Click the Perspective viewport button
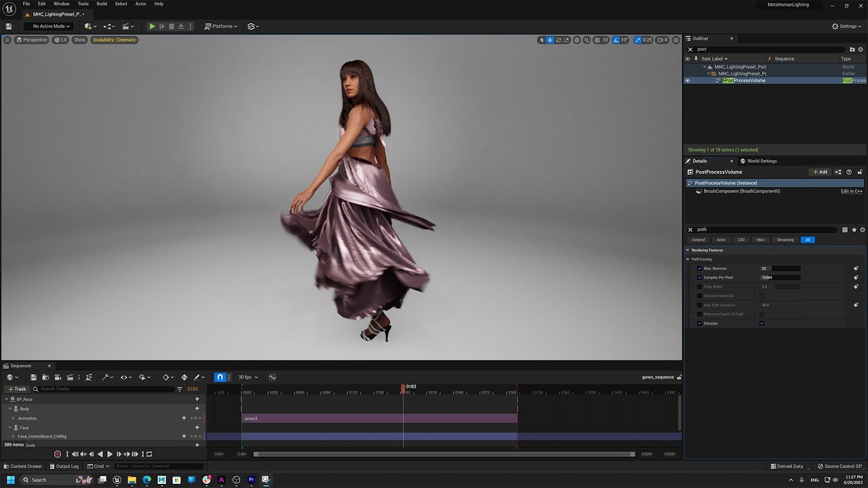 point(31,40)
